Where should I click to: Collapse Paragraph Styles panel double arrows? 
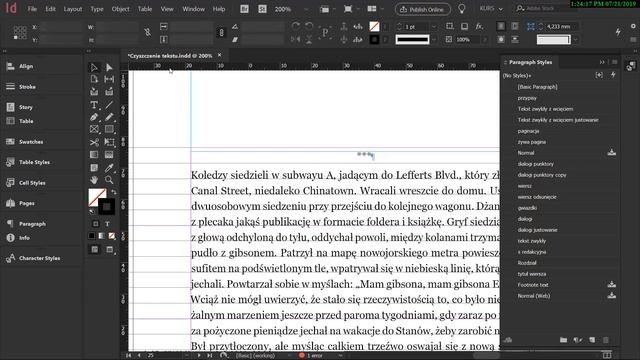tap(602, 62)
